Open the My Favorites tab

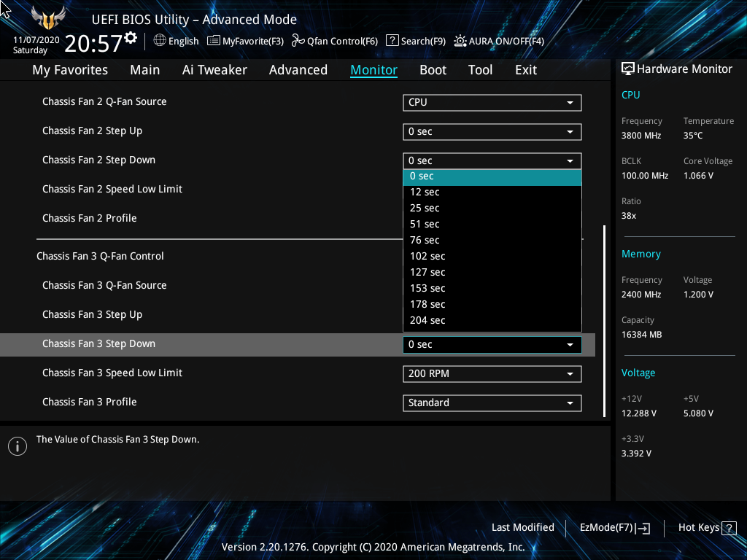coord(70,70)
